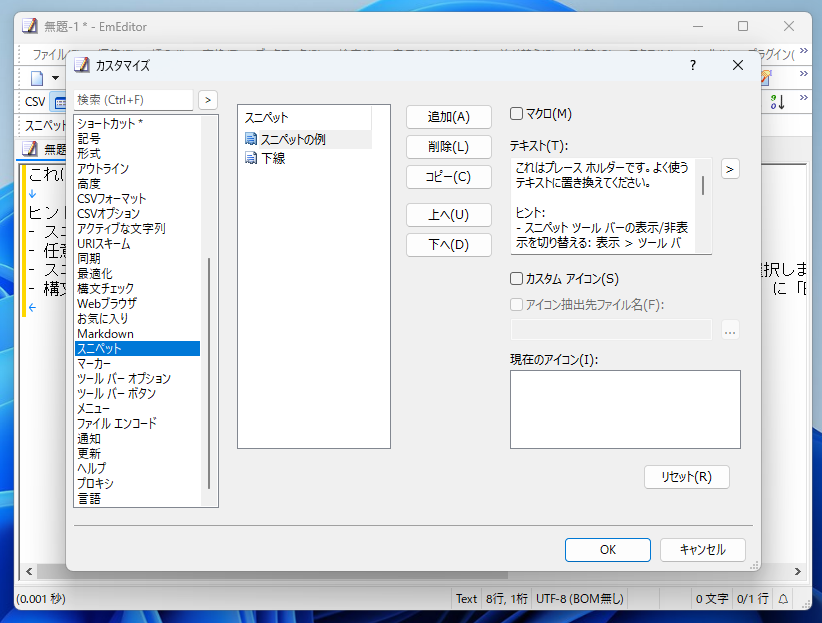Image resolution: width=822 pixels, height=623 pixels.
Task: Select 構文チェック category
Action: 137,288
